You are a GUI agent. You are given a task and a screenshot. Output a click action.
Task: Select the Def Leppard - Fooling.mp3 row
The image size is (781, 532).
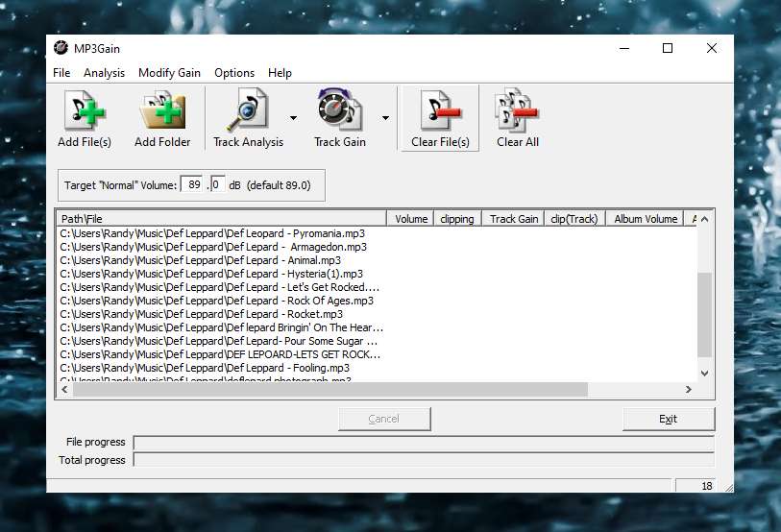[x=205, y=368]
